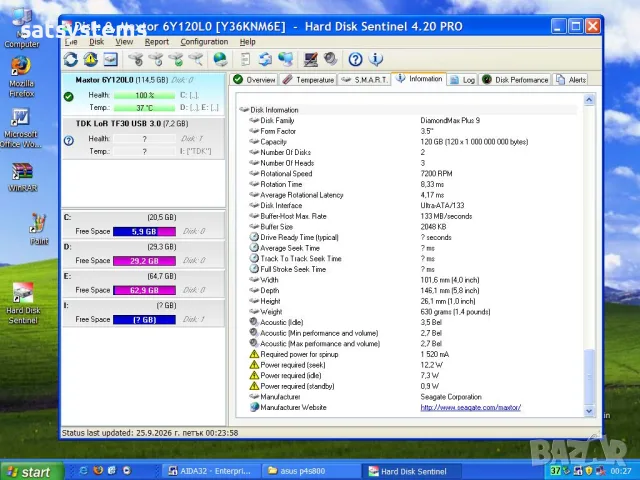
Task: Open the Paint desktop shortcut
Action: pos(39,229)
